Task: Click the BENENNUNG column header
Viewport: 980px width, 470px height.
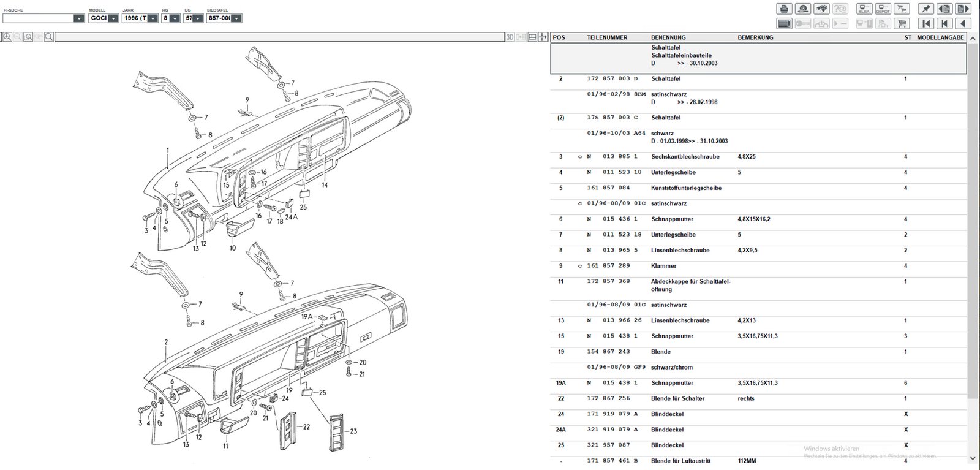Action: pyautogui.click(x=668, y=37)
